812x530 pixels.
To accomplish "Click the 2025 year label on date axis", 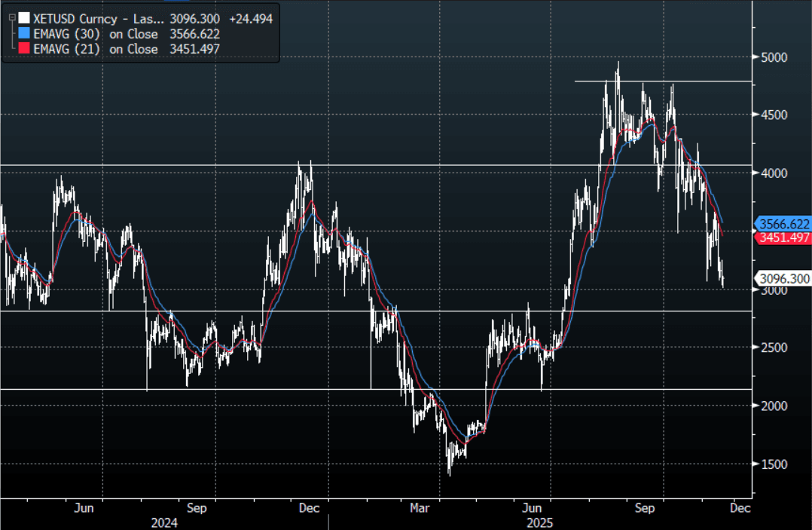I will pos(541,522).
